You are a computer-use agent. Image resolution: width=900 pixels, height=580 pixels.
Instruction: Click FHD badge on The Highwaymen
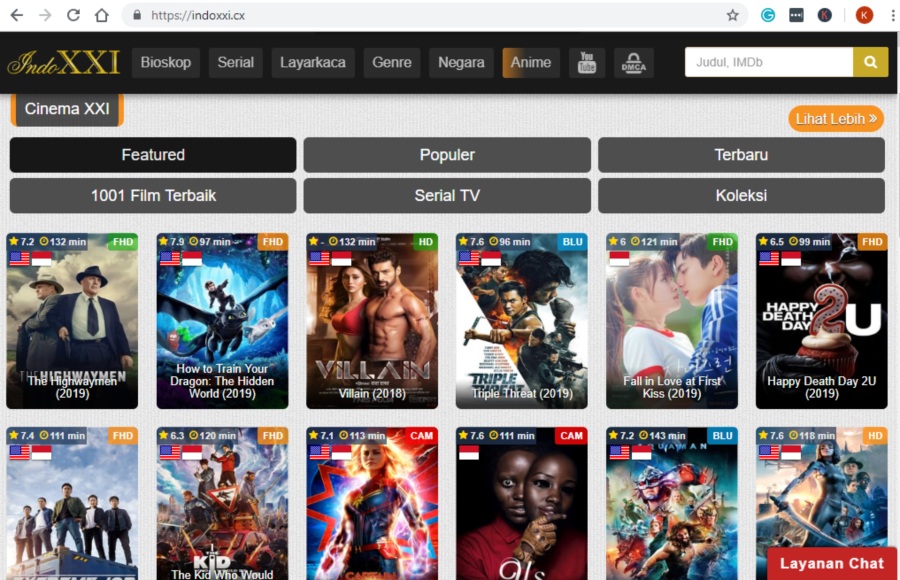(123, 242)
